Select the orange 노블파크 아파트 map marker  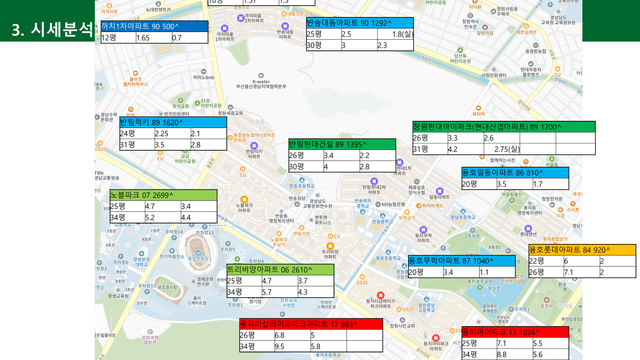pos(244,199)
